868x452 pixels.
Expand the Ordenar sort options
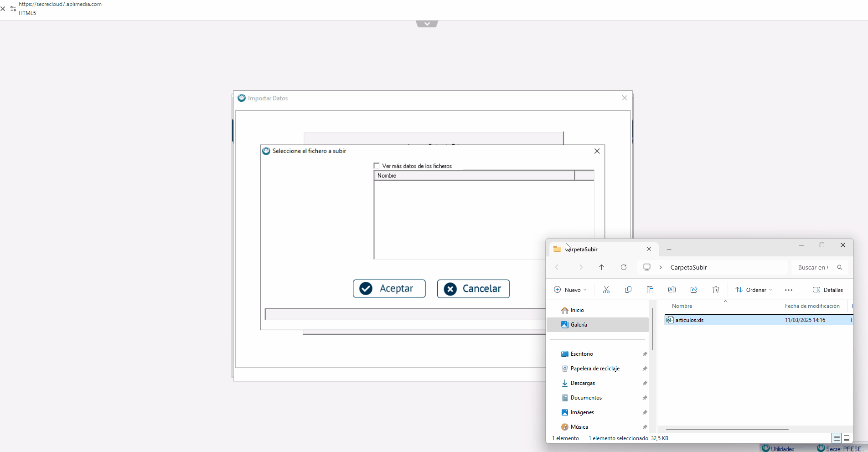754,290
